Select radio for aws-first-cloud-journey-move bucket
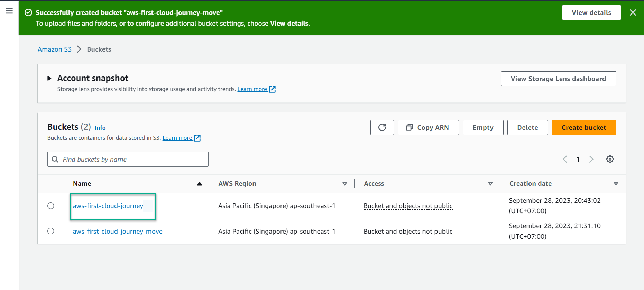This screenshot has height=290, width=644. (x=51, y=231)
